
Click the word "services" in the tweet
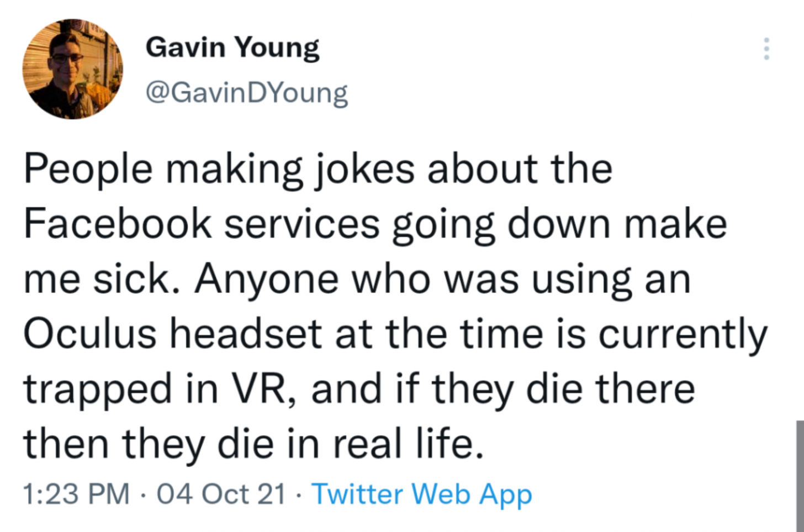click(x=302, y=225)
